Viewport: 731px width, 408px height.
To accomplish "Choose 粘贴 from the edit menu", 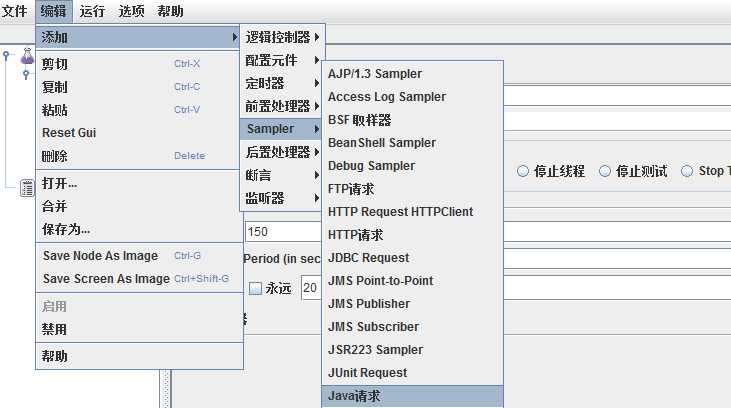I will 138,110.
